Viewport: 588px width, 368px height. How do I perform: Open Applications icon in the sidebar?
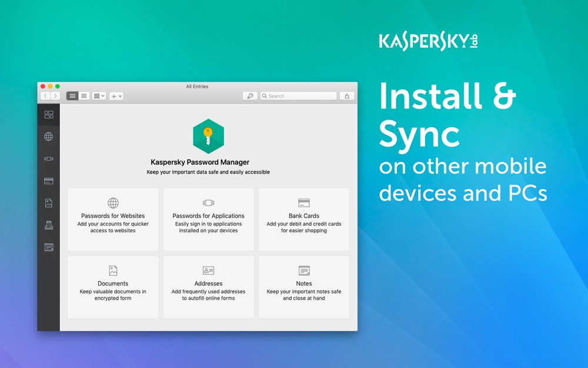[49, 159]
